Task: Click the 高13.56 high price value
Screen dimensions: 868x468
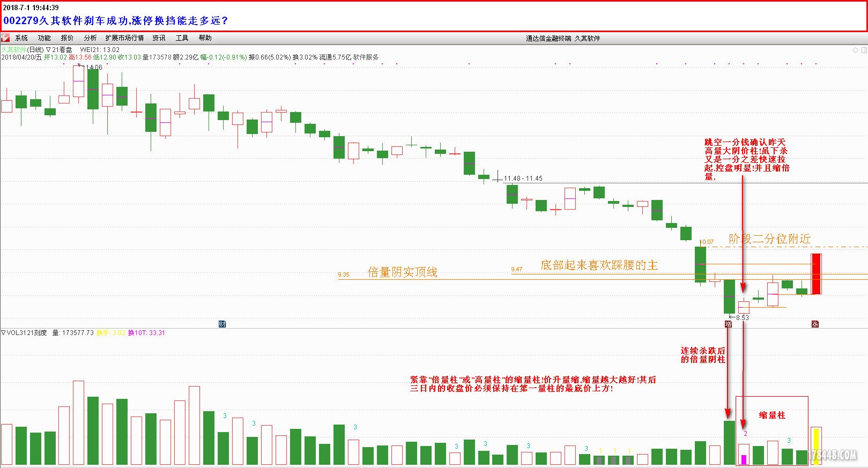Action: 80,57
